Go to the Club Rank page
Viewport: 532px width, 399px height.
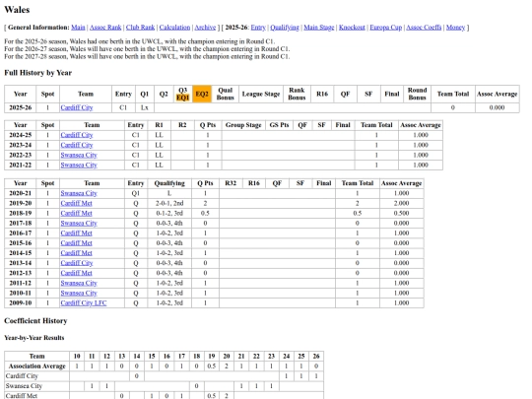pyautogui.click(x=140, y=28)
